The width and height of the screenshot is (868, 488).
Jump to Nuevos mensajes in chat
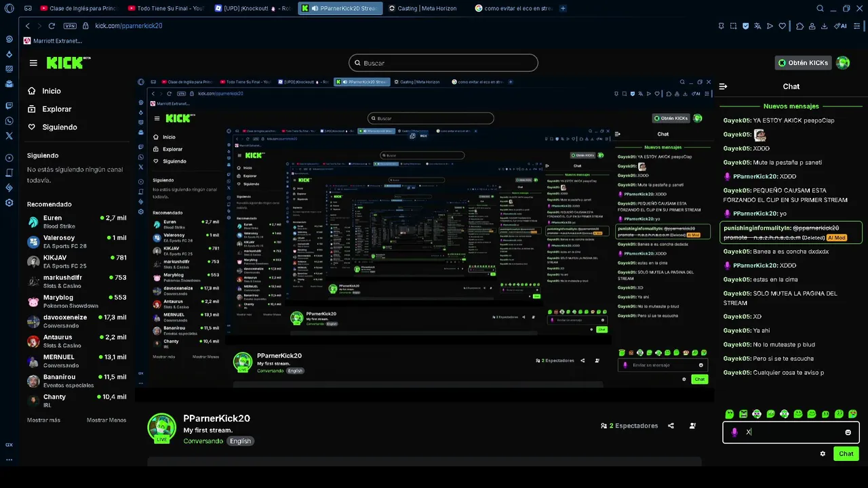pyautogui.click(x=791, y=106)
